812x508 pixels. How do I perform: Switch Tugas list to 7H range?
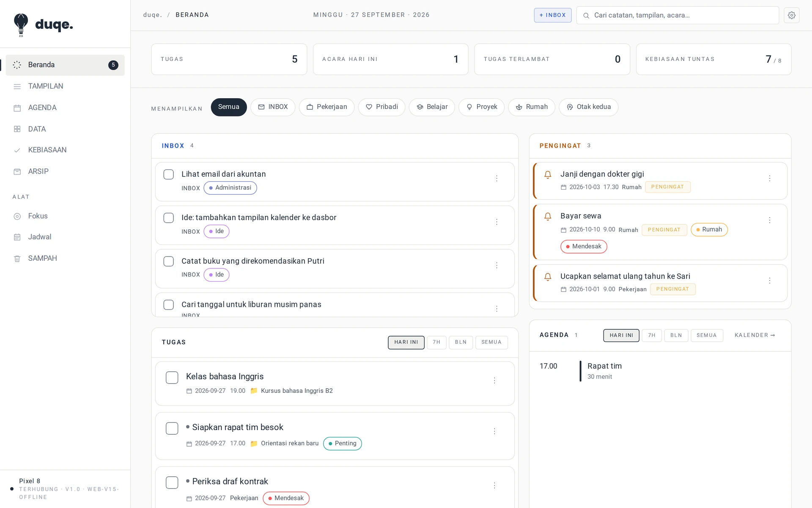click(436, 342)
